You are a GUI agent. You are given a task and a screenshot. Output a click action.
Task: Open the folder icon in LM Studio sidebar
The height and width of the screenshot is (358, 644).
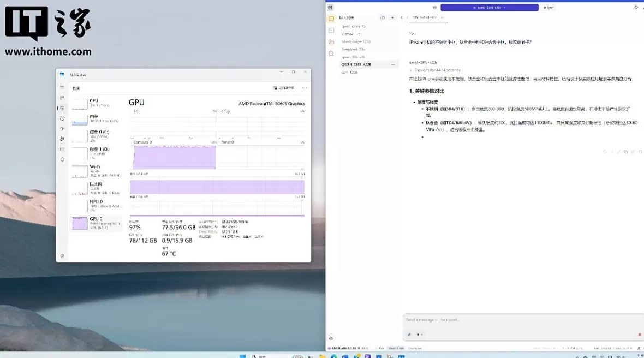[331, 42]
